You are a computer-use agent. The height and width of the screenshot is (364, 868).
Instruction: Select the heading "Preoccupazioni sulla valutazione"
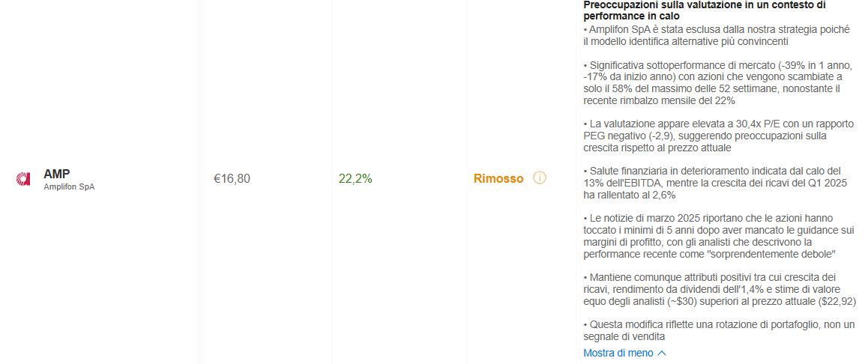(x=705, y=10)
